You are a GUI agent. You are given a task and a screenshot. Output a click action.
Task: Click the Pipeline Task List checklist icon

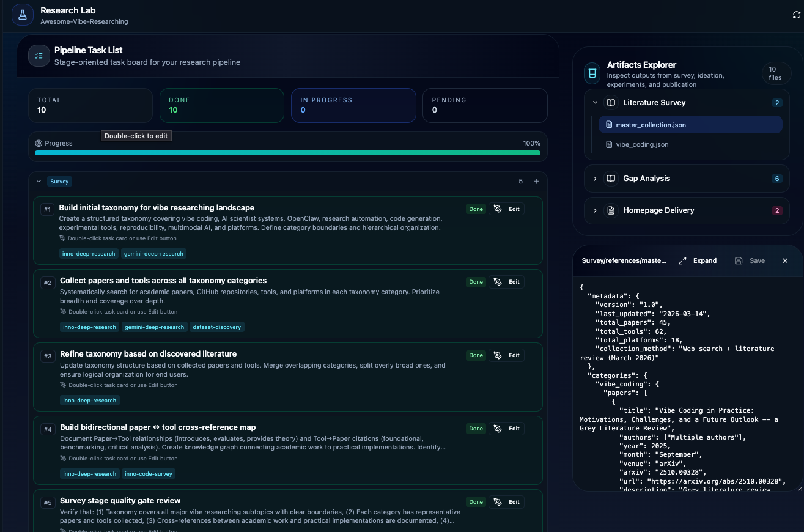tap(39, 56)
